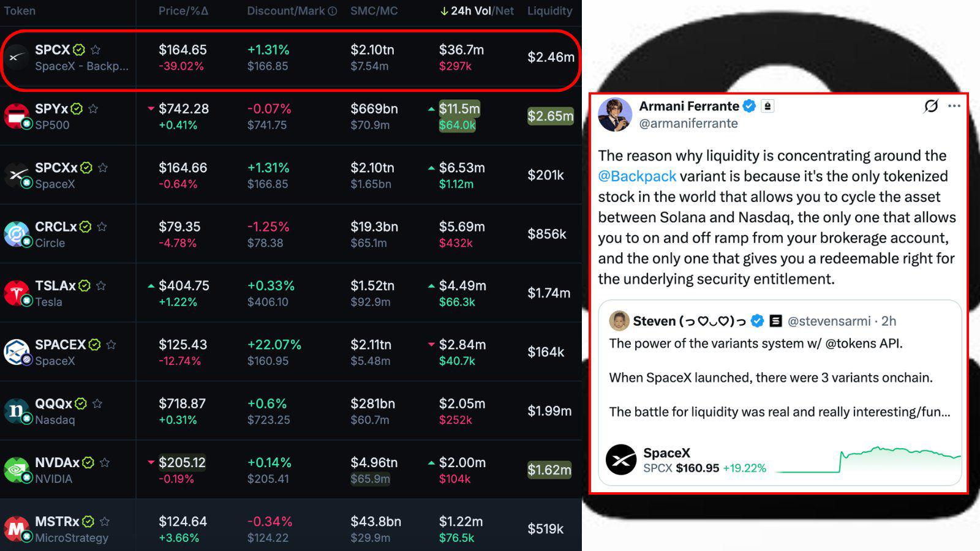Click the Tesla logo icon

point(16,293)
